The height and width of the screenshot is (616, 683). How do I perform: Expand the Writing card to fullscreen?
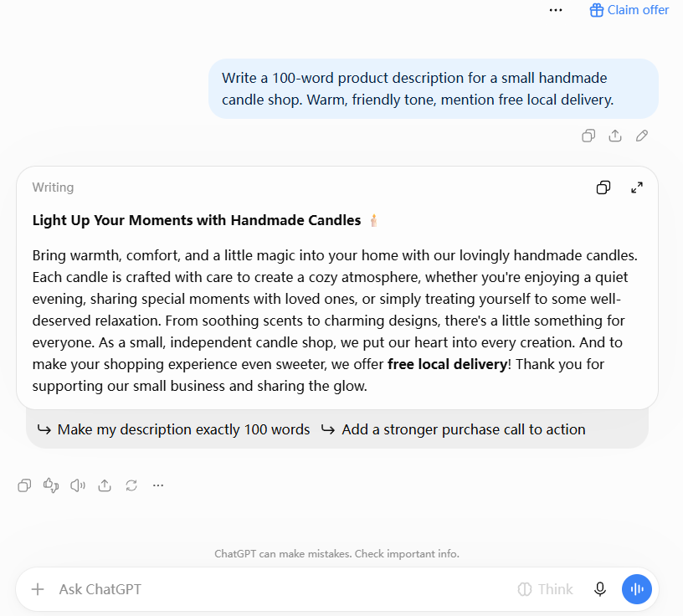tap(637, 187)
